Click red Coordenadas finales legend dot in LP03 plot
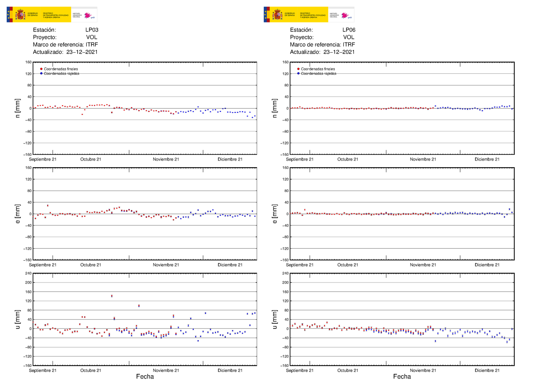 (41, 69)
